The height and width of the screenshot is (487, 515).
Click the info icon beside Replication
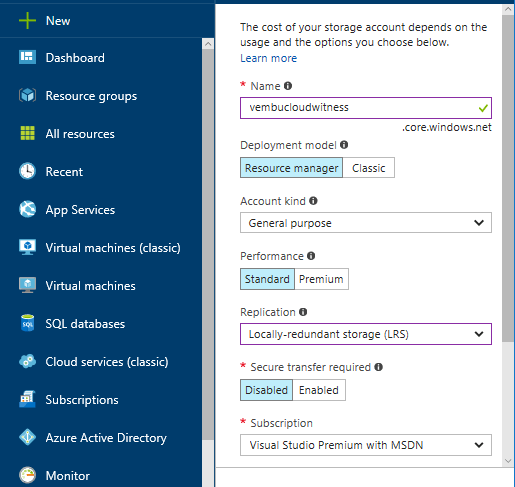(303, 312)
